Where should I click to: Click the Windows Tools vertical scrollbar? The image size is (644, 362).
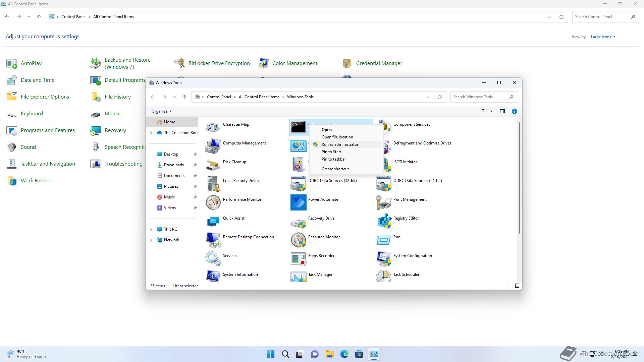[519, 178]
